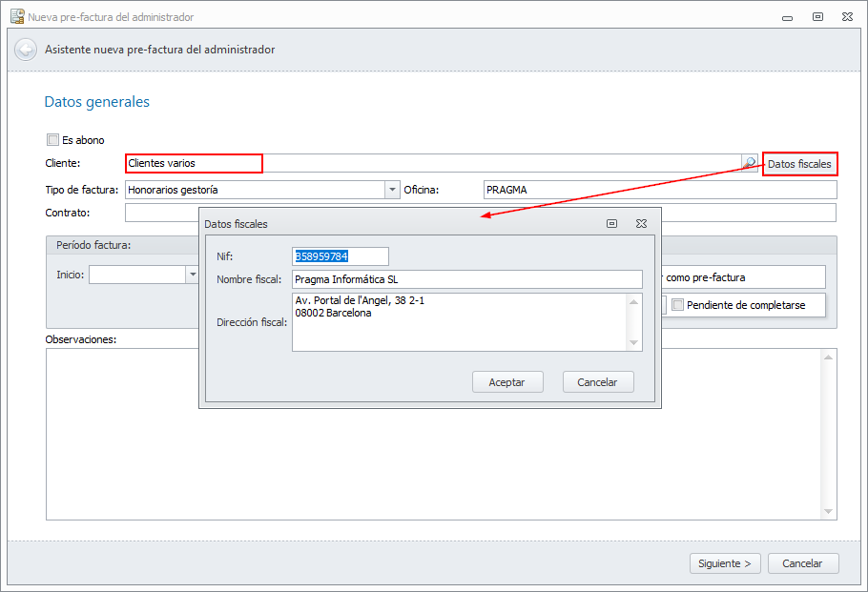Image resolution: width=868 pixels, height=592 pixels.
Task: Click the Nif input field
Action: [341, 256]
